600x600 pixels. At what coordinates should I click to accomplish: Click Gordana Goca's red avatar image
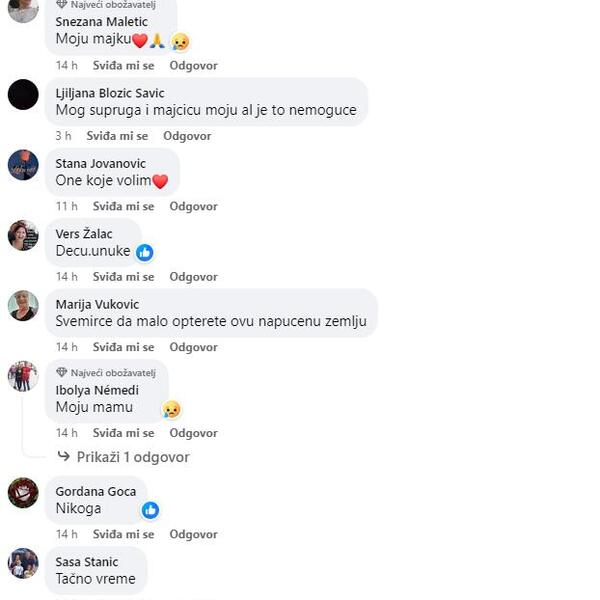tap(23, 493)
